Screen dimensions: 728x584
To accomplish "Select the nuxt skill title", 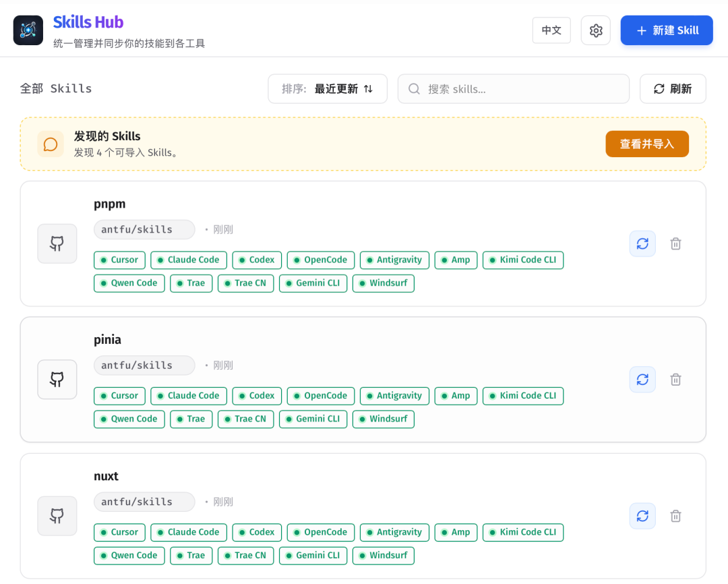I will [106, 476].
